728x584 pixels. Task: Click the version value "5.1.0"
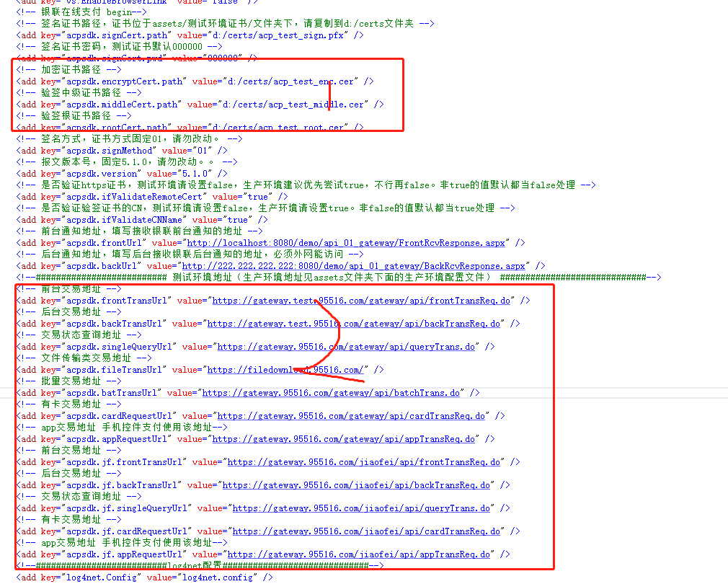195,174
